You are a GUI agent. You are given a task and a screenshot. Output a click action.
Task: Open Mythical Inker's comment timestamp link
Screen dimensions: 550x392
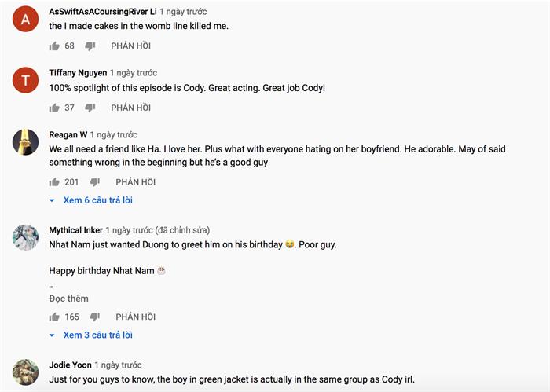[130, 230]
